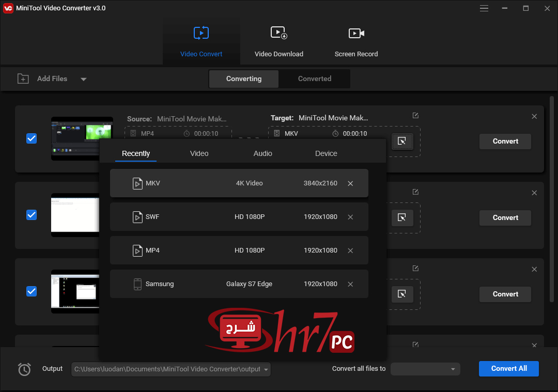Click the MP4 file type icon
This screenshot has width=558, height=392.
(x=137, y=251)
